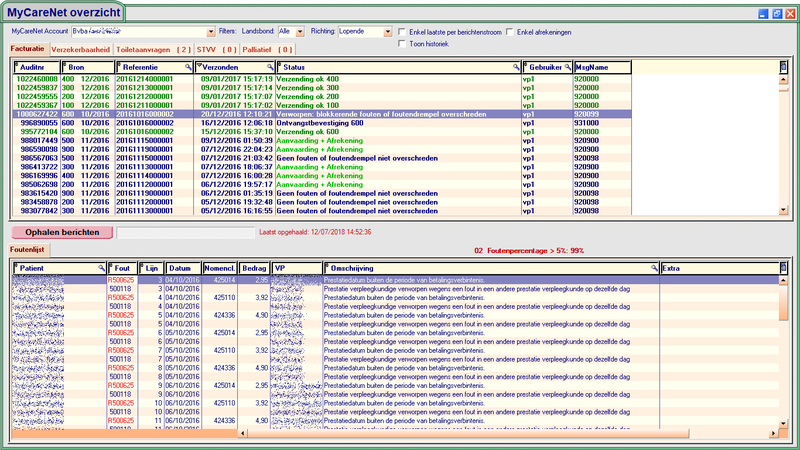
Task: Click the magnifier icon in Patient column header
Action: point(101,268)
